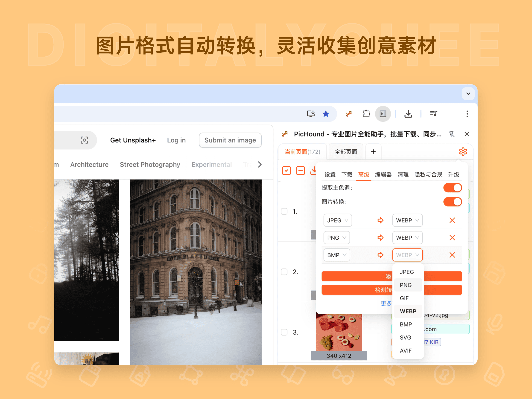Open the 编辑器 settings tab
The width and height of the screenshot is (532, 399).
383,174
